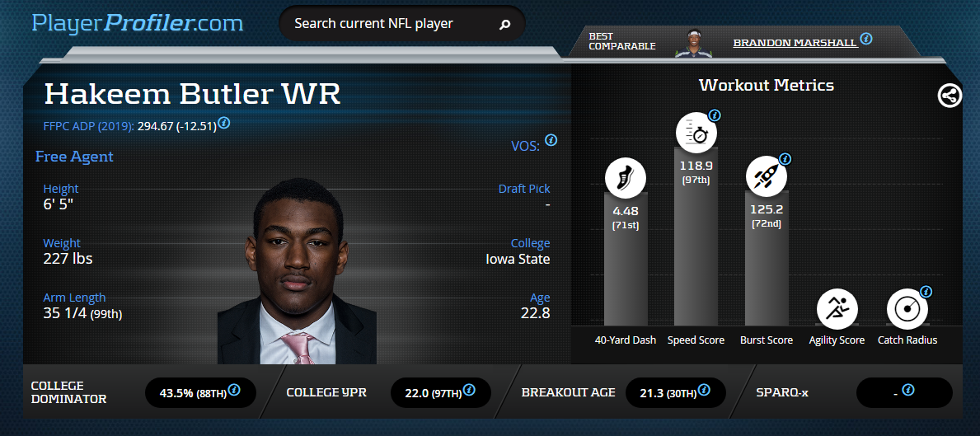Image resolution: width=980 pixels, height=436 pixels.
Task: Click the share icon in Workout Metrics
Action: coord(950,96)
